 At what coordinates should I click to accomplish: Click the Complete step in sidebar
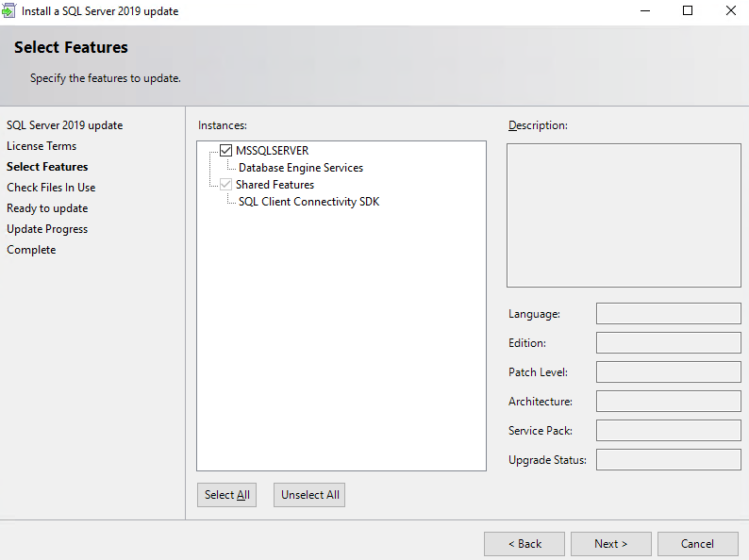[31, 250]
